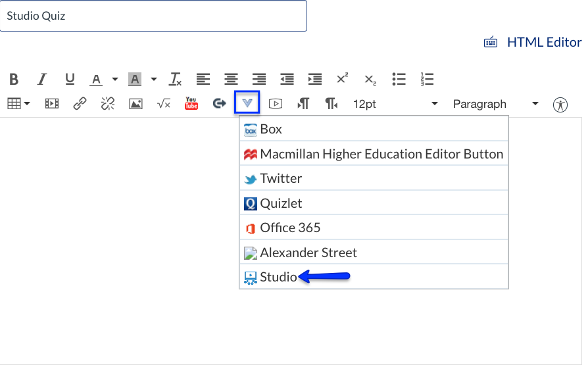The height and width of the screenshot is (365, 588).
Task: Switch to HTML Editor
Action: 533,42
